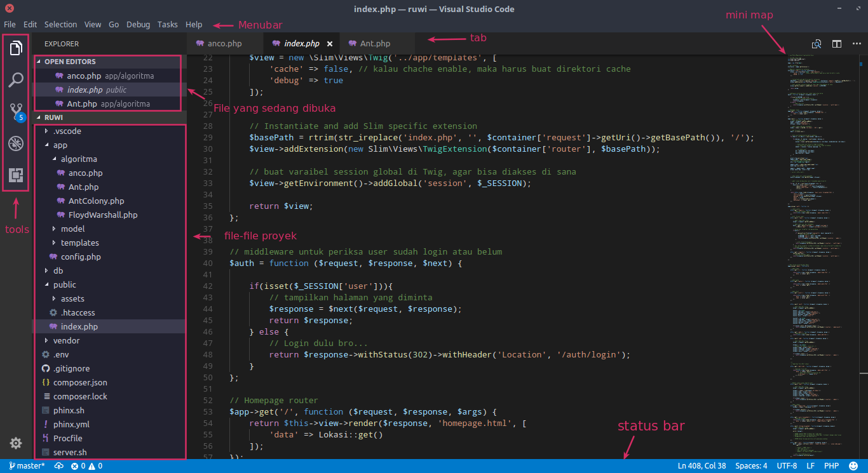Open the Explorer view in the activity bar

click(16, 47)
